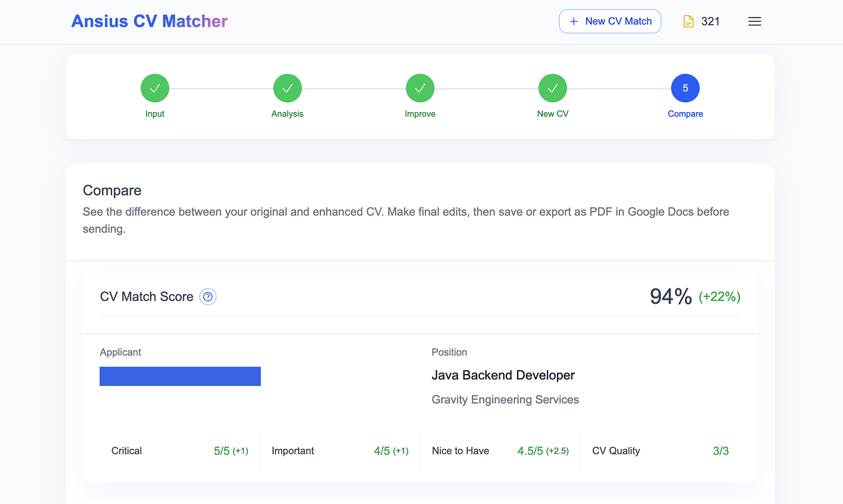The height and width of the screenshot is (504, 843).
Task: Click the blue applicant name bar
Action: click(180, 376)
